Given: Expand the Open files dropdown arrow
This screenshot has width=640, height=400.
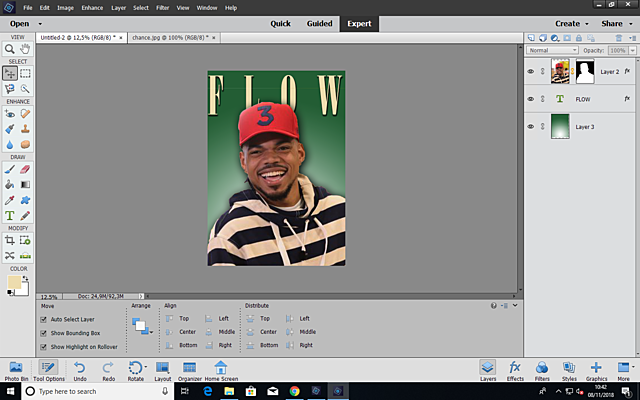Looking at the screenshot, I should [40, 24].
